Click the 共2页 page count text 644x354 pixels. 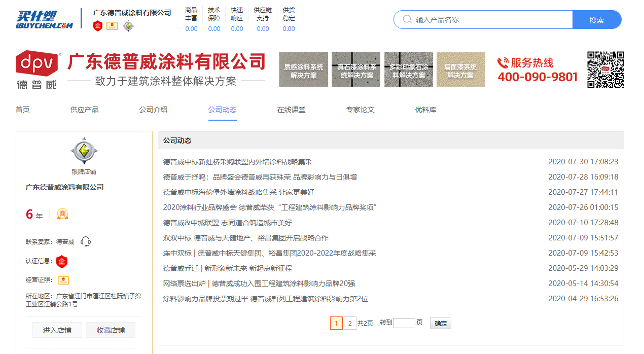(x=365, y=323)
